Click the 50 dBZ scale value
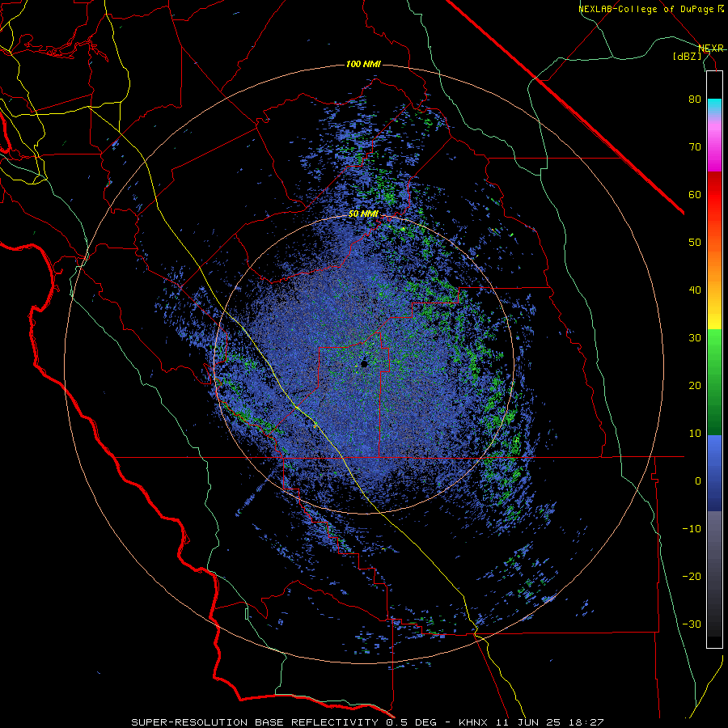 click(695, 243)
